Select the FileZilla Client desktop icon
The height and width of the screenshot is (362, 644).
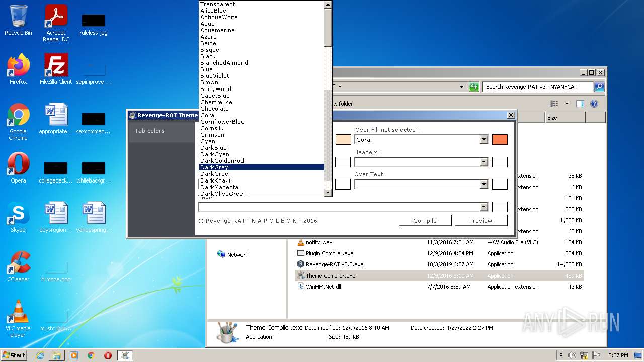56,69
